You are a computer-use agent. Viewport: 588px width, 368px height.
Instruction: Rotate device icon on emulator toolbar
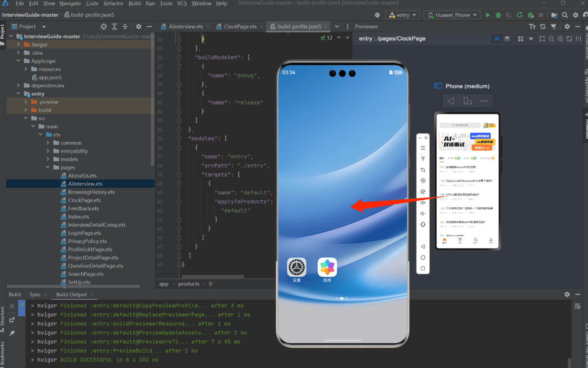coord(423,224)
